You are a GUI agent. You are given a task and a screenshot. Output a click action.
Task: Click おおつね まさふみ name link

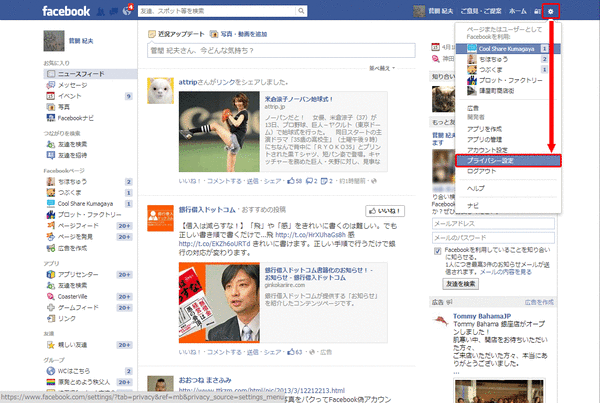point(205,380)
